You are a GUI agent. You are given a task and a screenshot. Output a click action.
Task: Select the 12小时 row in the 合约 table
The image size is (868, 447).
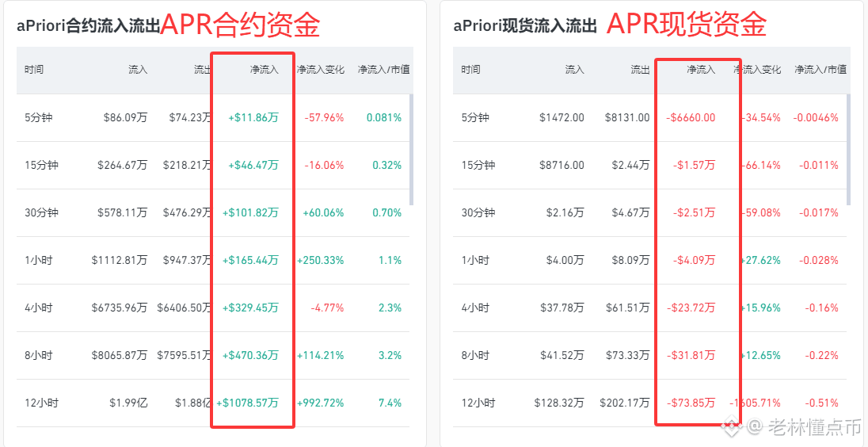coord(213,403)
